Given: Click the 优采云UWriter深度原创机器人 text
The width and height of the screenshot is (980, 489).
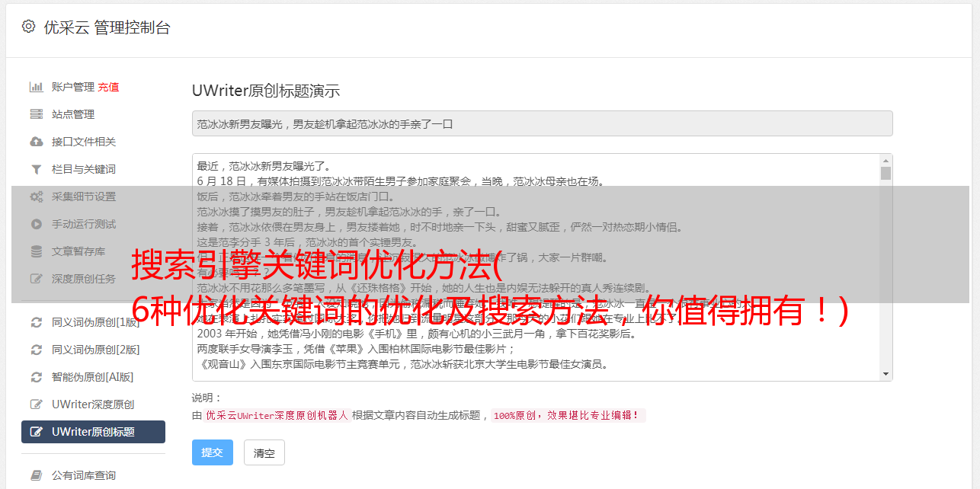Looking at the screenshot, I should pyautogui.click(x=277, y=416).
